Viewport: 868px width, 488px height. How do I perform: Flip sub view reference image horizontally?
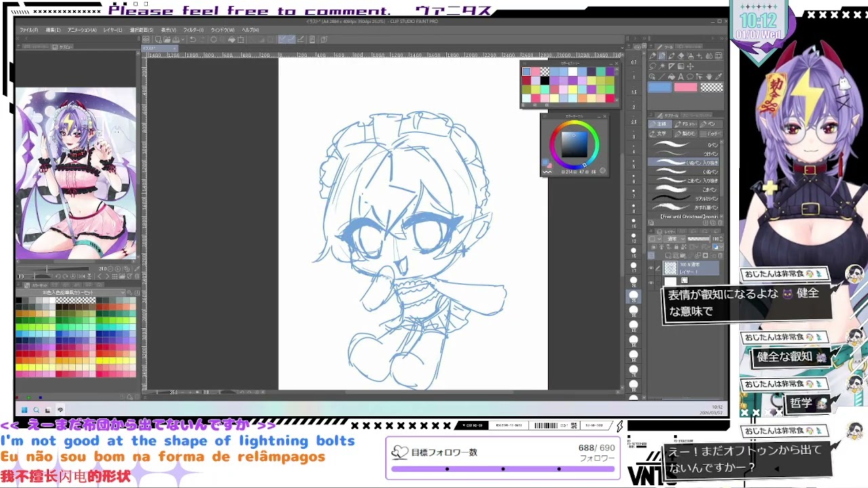tap(82, 277)
